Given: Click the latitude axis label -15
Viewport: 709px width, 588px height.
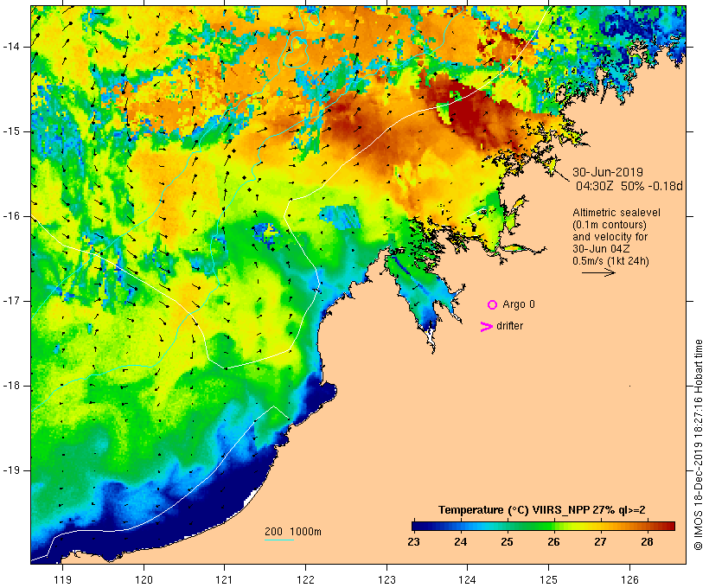Looking at the screenshot, I should tap(11, 131).
